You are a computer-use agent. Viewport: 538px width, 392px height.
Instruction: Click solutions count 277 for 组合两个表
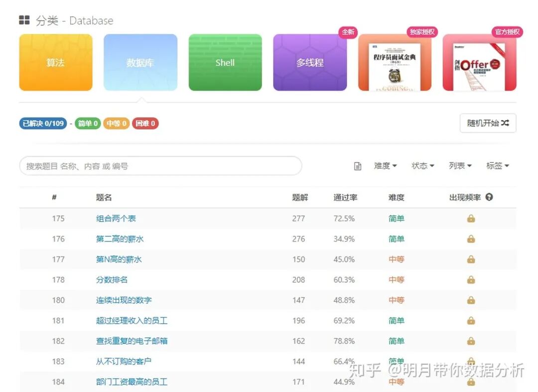(298, 219)
